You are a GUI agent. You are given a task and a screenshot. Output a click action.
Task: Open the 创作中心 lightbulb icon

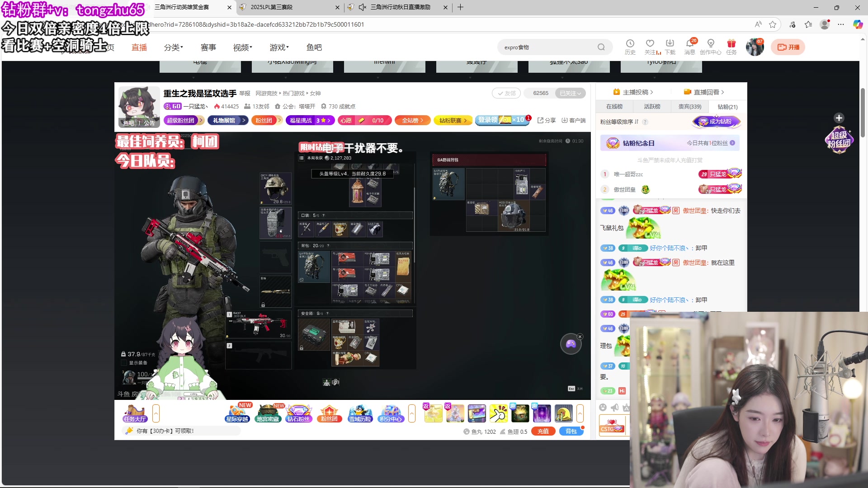click(x=711, y=47)
